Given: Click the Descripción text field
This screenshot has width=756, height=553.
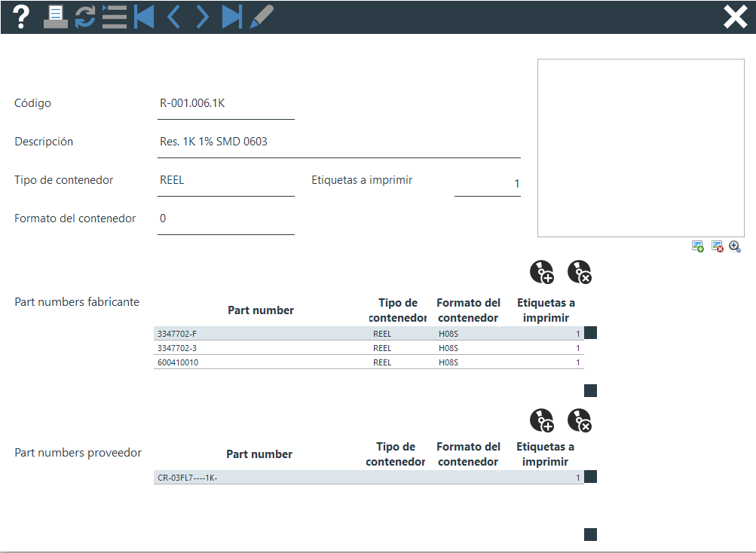Looking at the screenshot, I should (338, 142).
